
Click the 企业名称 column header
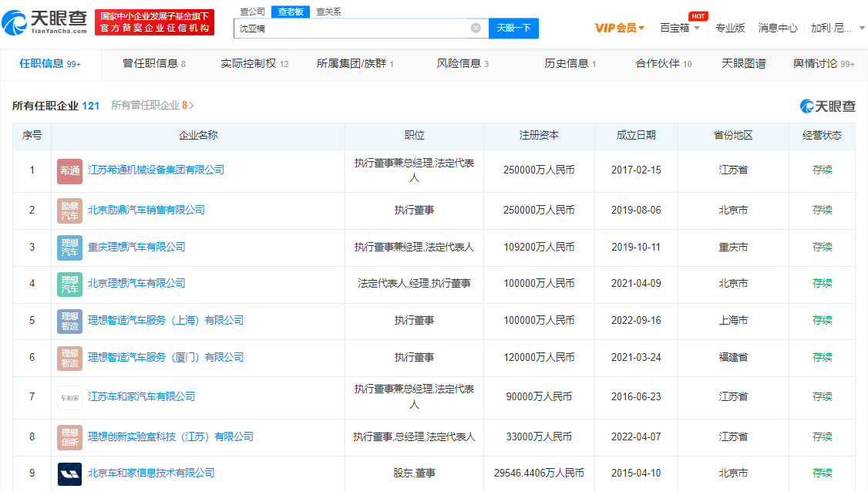pyautogui.click(x=198, y=135)
